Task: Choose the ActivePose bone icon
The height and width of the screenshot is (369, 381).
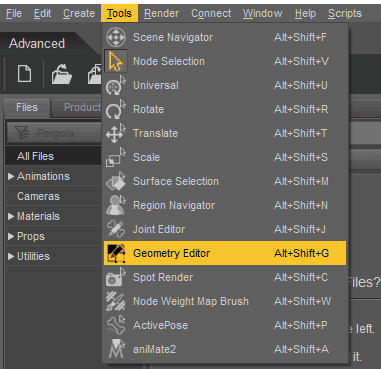Action: [116, 325]
